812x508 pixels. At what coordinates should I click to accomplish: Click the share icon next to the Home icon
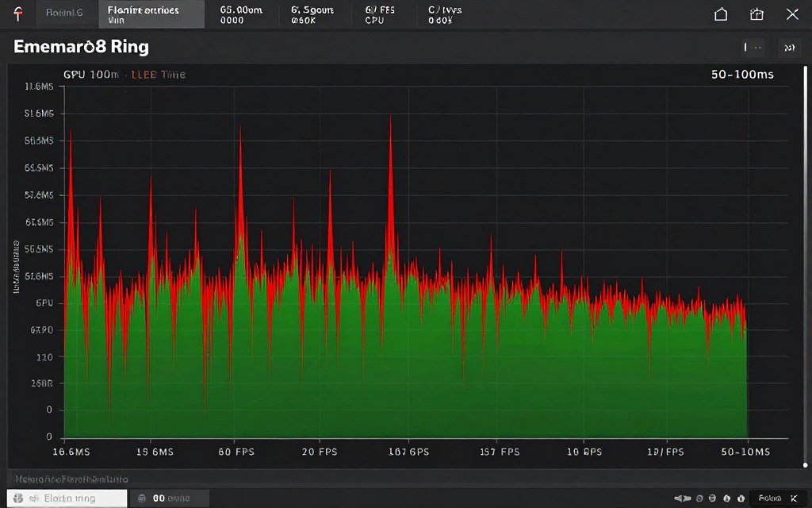click(757, 14)
